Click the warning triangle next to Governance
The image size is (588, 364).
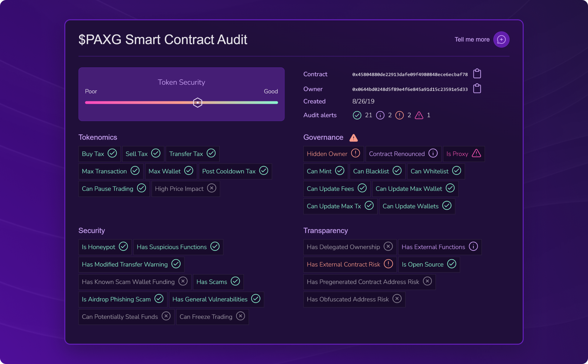(x=354, y=138)
